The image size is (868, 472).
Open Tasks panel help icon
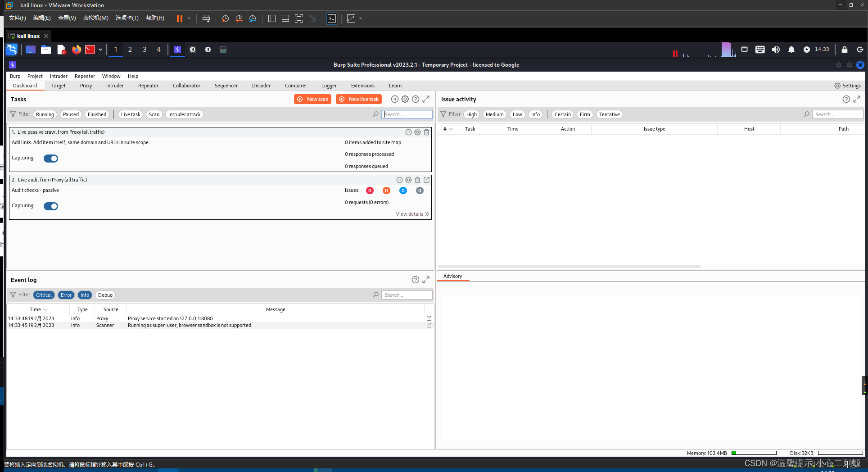click(416, 99)
